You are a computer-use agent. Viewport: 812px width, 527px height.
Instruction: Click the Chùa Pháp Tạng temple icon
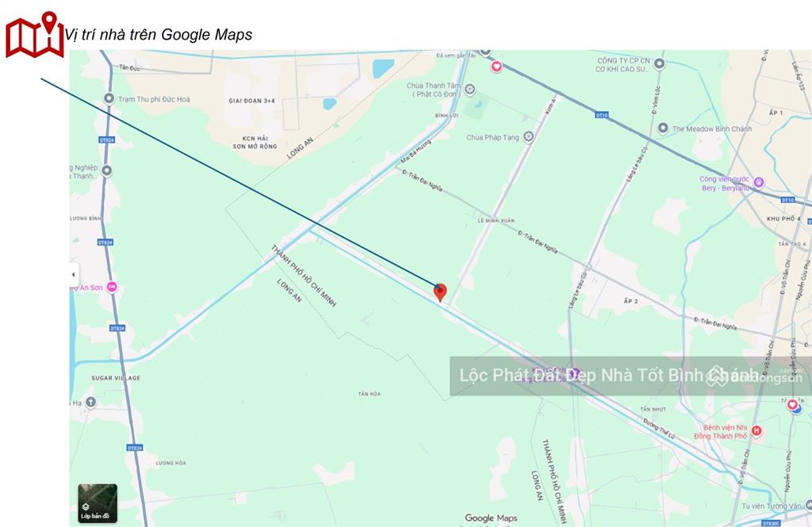click(x=528, y=136)
